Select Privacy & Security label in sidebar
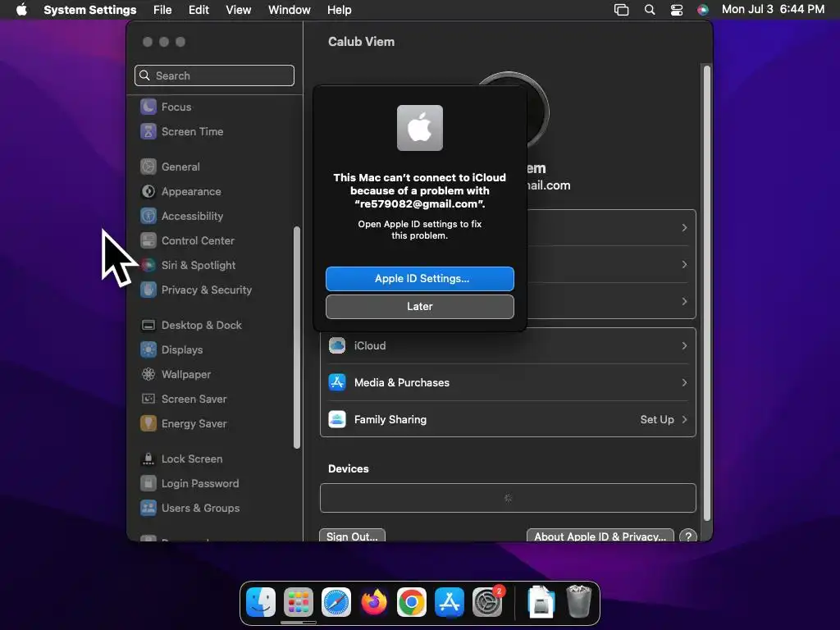The width and height of the screenshot is (840, 630). [207, 290]
